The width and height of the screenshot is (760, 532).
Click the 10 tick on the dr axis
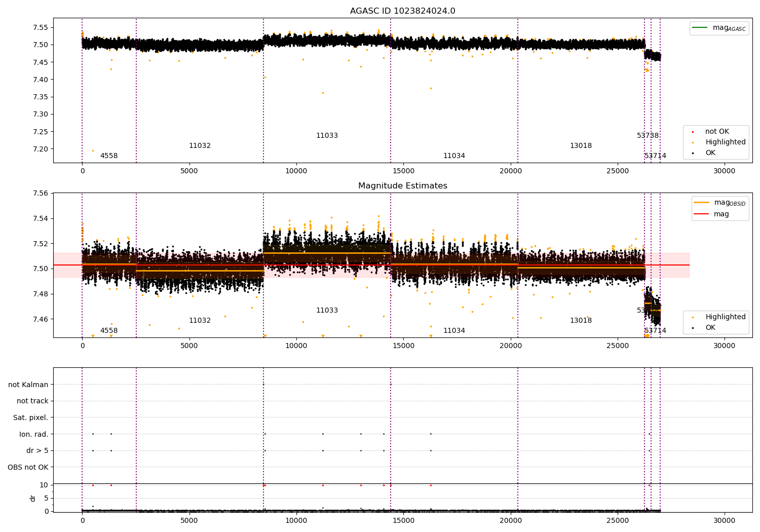click(44, 485)
